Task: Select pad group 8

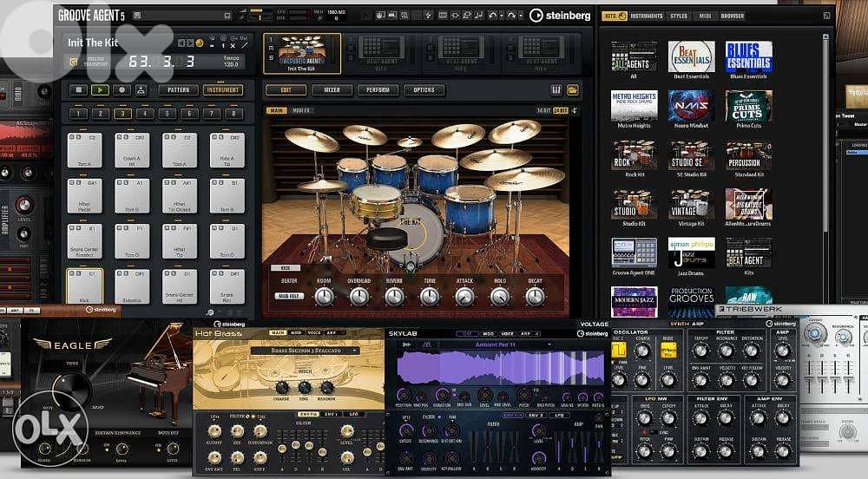Action: (233, 114)
